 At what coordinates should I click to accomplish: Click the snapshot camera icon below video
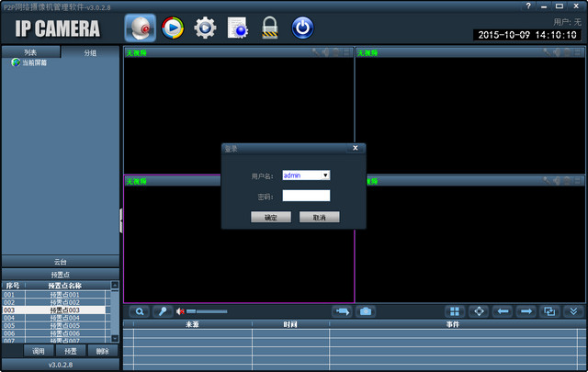[x=366, y=311]
